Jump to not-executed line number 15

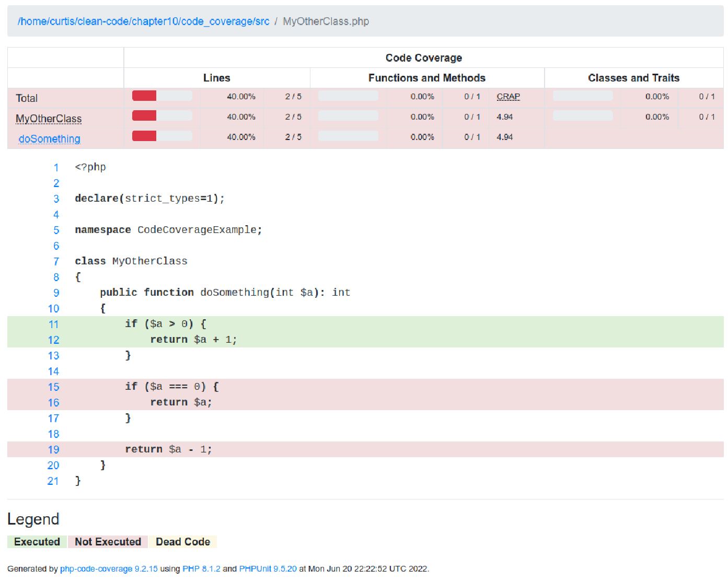click(53, 387)
